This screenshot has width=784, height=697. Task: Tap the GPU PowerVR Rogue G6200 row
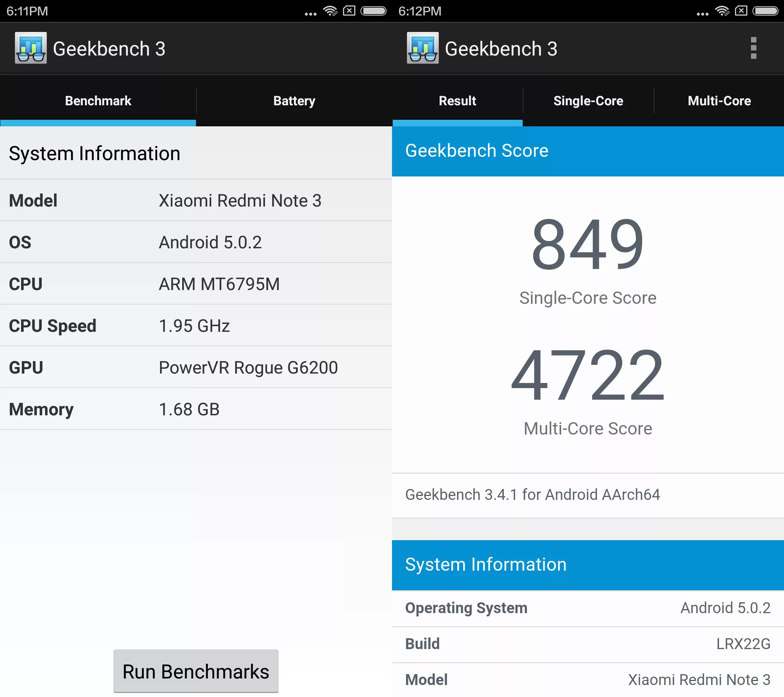coord(196,367)
